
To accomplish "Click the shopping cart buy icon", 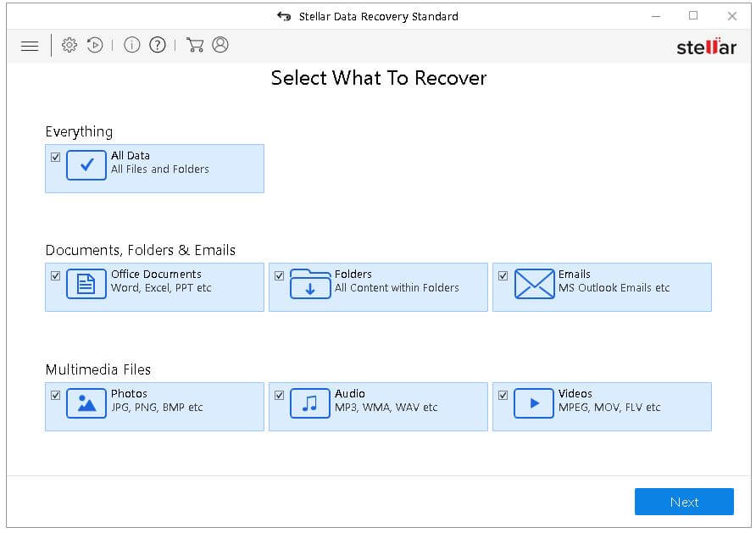I will coord(195,45).
